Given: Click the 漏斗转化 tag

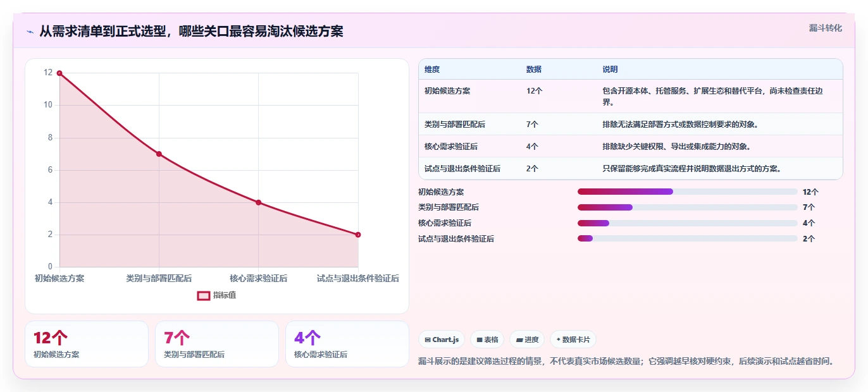Looking at the screenshot, I should pos(826,28).
